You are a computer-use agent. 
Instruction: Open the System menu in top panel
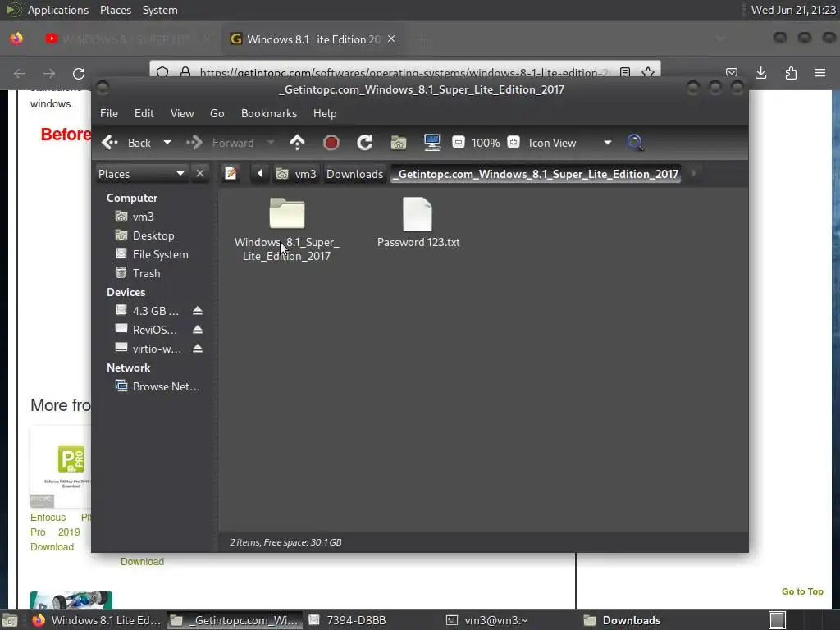(x=160, y=10)
